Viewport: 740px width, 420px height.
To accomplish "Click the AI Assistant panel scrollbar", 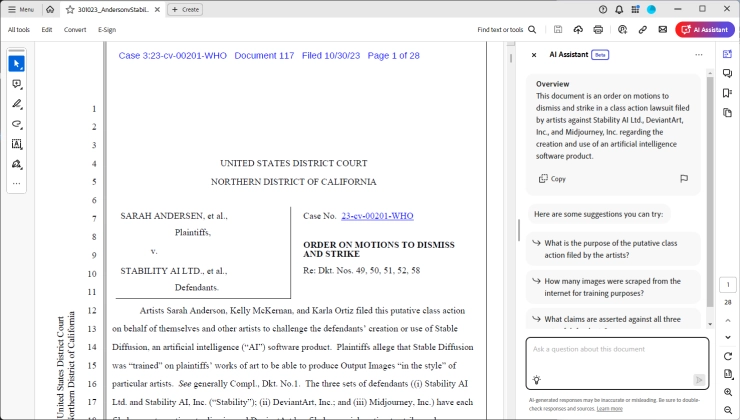I will [710, 191].
